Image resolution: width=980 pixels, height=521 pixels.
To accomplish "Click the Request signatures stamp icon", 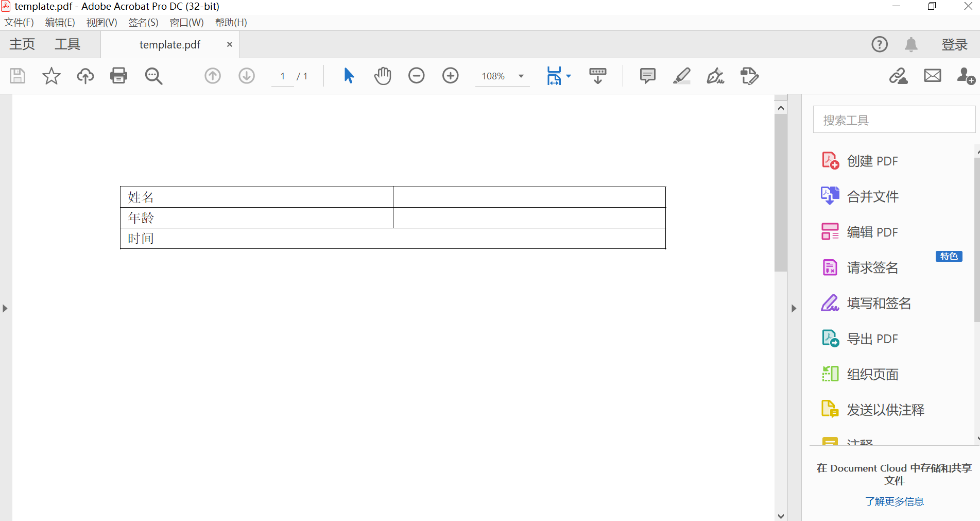I will (749, 76).
